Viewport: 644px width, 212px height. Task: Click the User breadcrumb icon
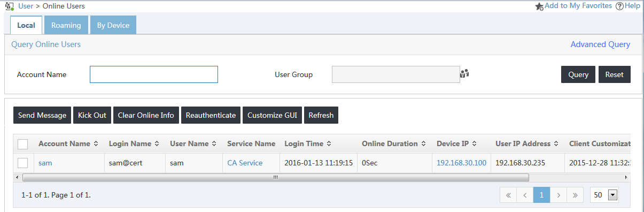(9, 6)
